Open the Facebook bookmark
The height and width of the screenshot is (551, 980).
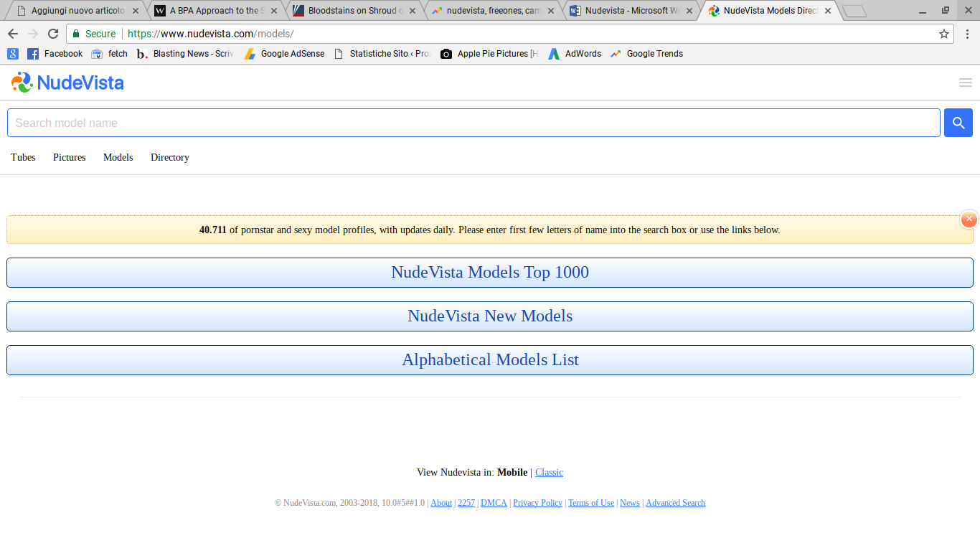[x=55, y=54]
